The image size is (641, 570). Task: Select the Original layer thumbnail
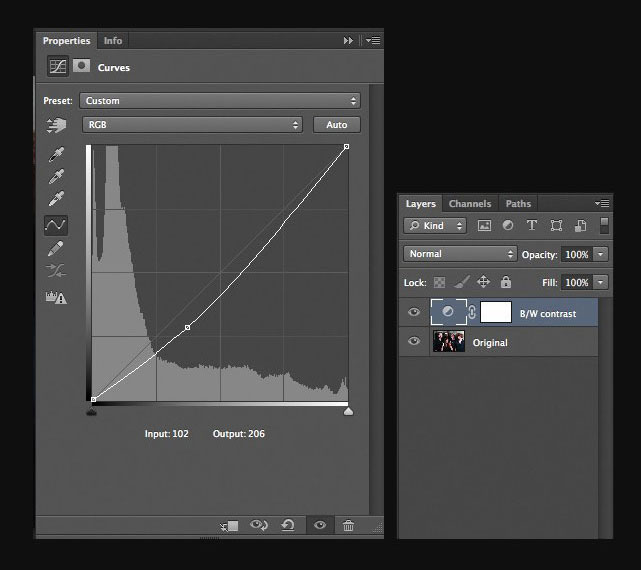click(449, 341)
